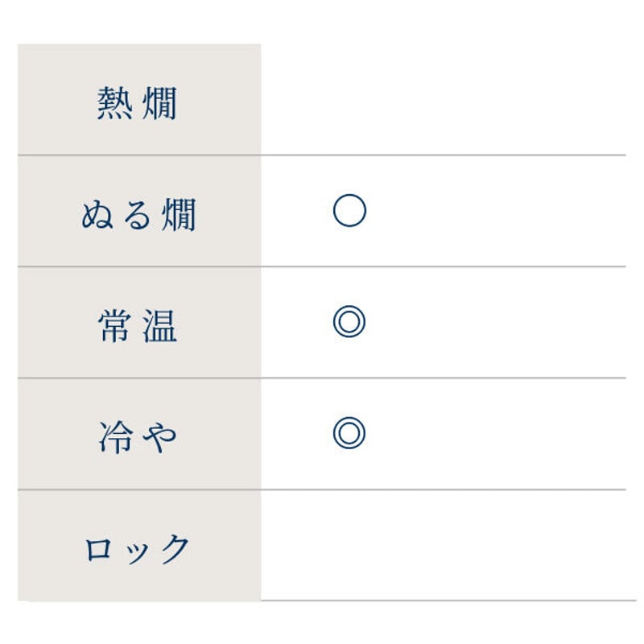Choose the 冷や label cell
Screen dimensions: 644x644
138,434
